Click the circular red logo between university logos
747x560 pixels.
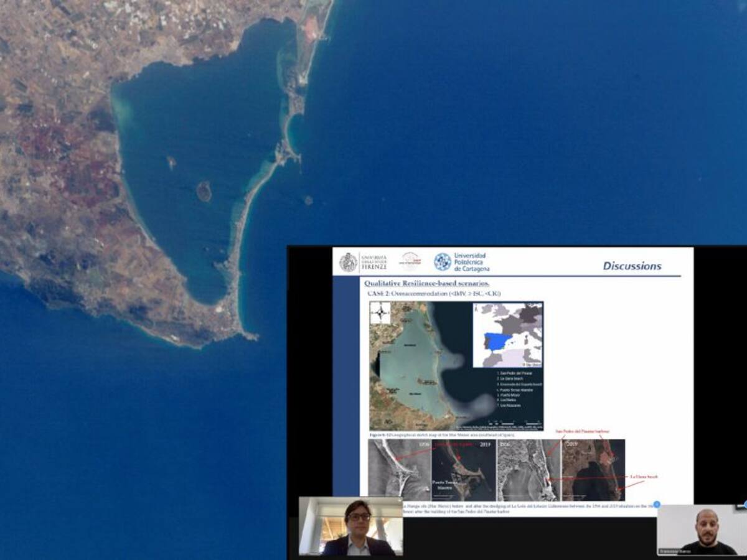410,261
